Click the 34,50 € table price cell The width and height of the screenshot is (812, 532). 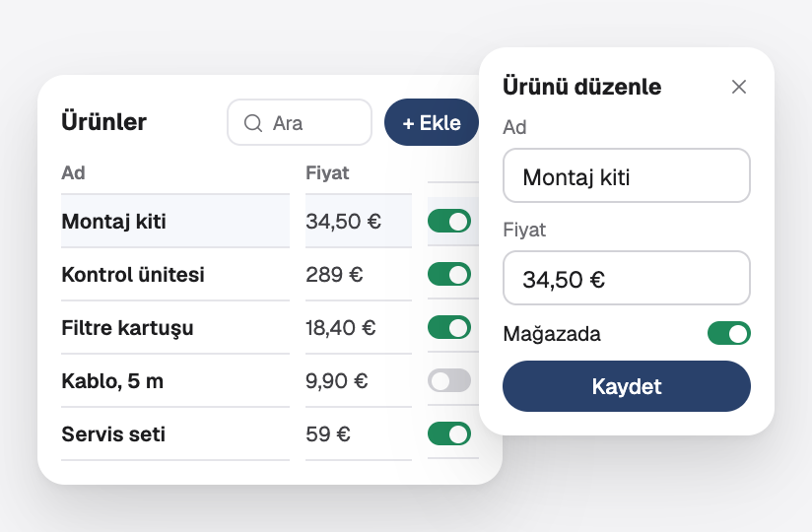coord(343,222)
